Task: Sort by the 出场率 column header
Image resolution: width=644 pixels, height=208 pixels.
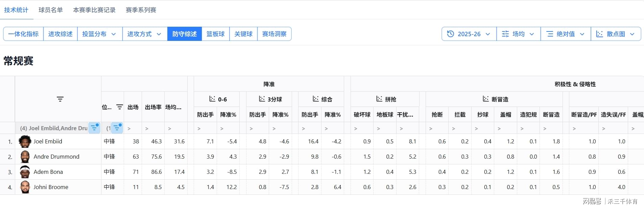Action: pyautogui.click(x=153, y=107)
